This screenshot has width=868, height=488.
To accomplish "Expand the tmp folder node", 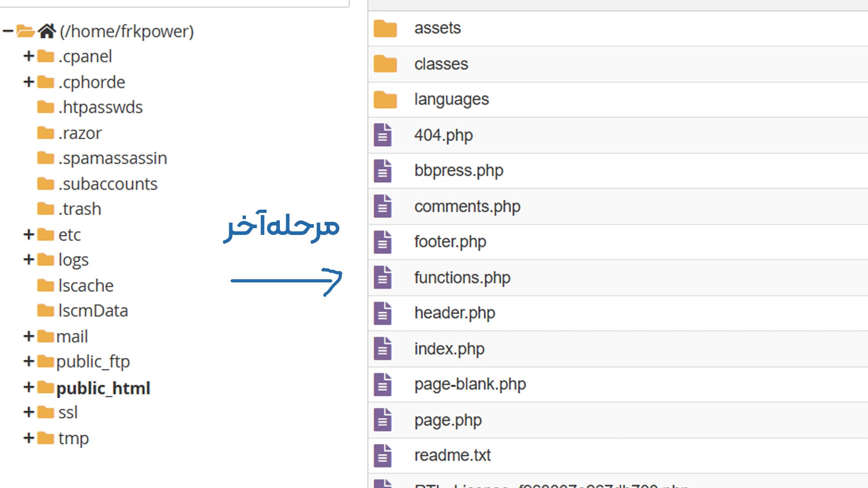I will click(28, 438).
